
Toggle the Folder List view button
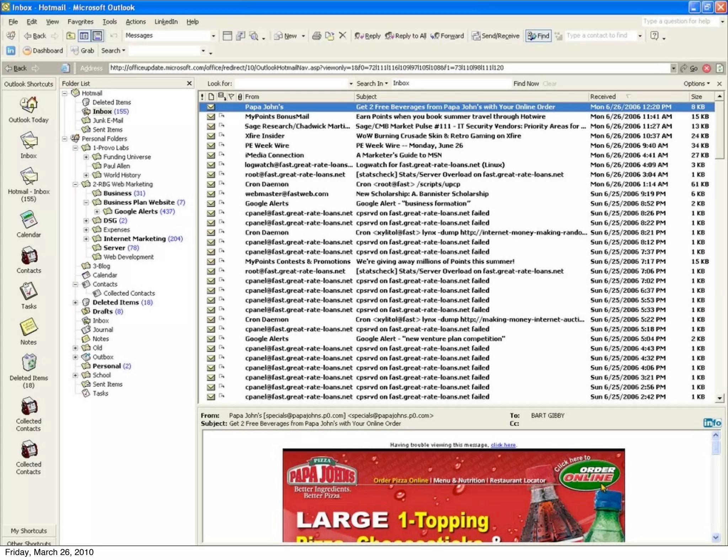[84, 36]
